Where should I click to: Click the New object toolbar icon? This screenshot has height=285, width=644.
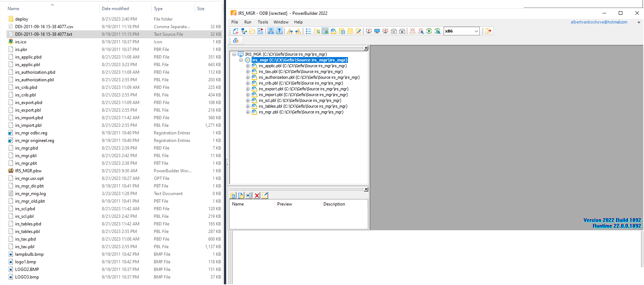tap(236, 31)
